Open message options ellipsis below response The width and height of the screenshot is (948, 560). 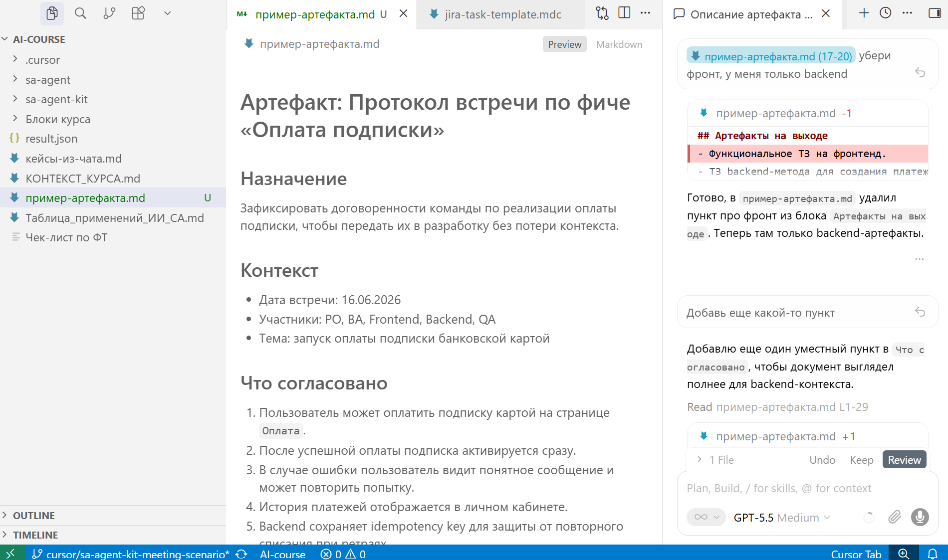(x=920, y=259)
